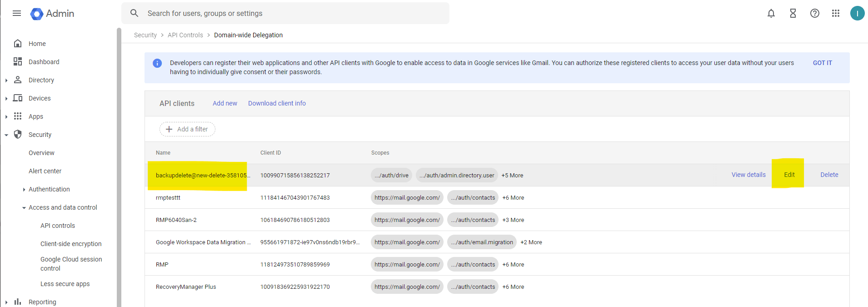Click Add new API client

pyautogui.click(x=225, y=103)
